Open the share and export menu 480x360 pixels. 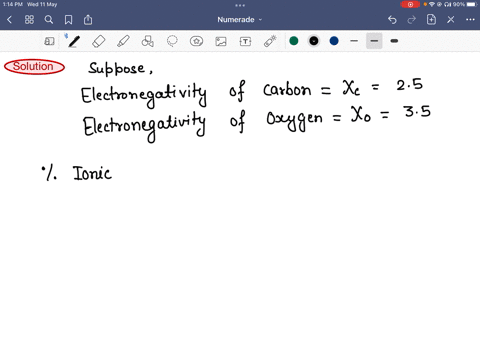click(x=88, y=20)
